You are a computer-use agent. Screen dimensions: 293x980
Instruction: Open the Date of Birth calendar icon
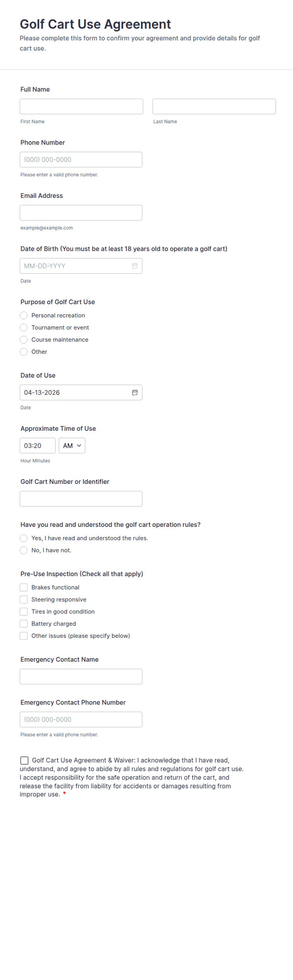click(135, 266)
